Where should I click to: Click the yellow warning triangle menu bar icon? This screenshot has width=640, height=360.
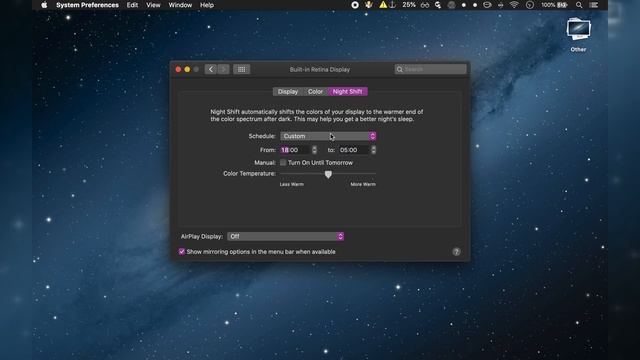click(x=383, y=5)
